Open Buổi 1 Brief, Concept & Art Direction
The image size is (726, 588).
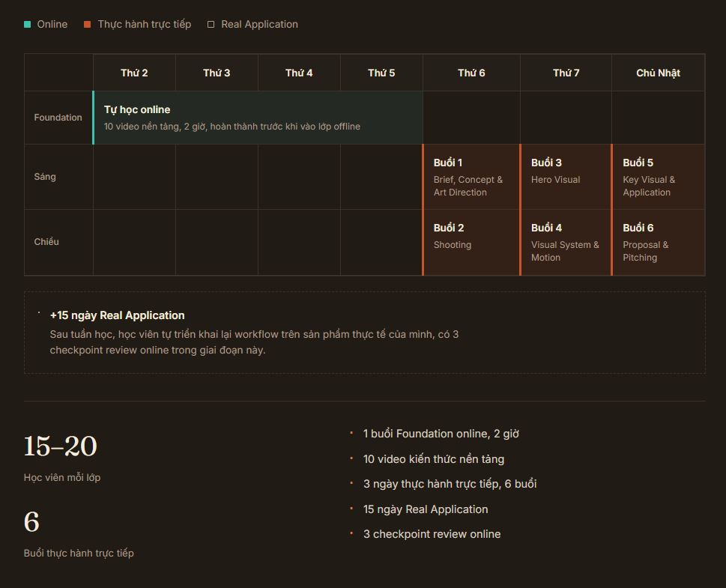click(471, 177)
